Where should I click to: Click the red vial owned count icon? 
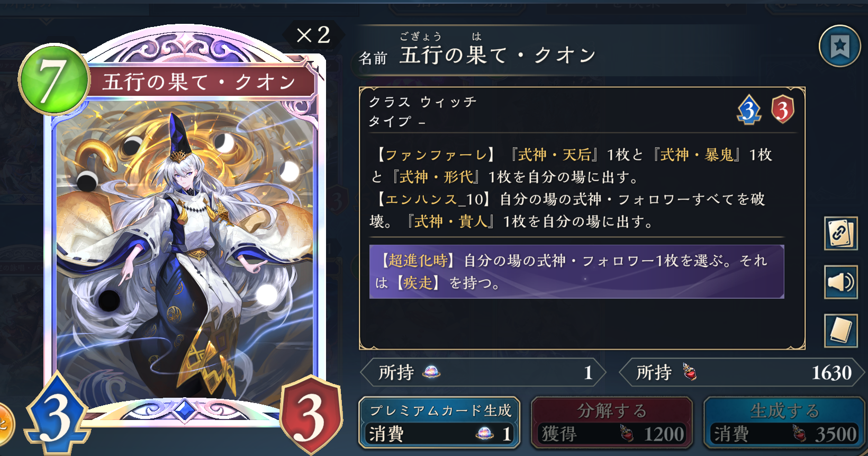coord(690,372)
